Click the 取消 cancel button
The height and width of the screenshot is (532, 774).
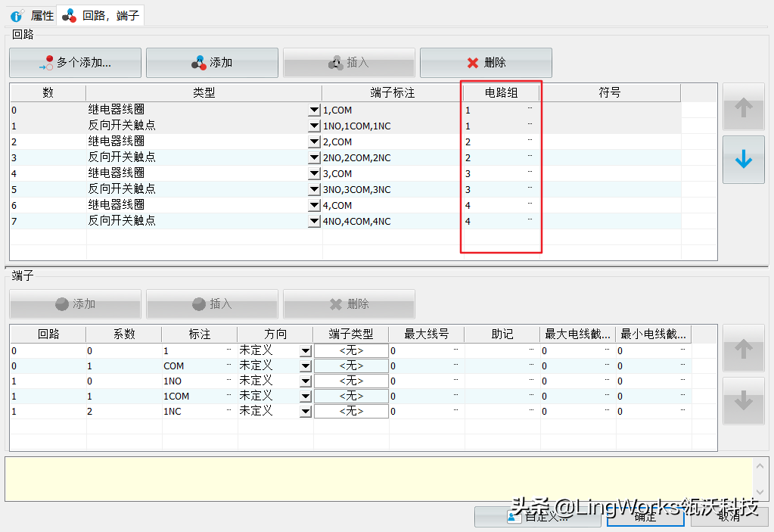click(729, 517)
